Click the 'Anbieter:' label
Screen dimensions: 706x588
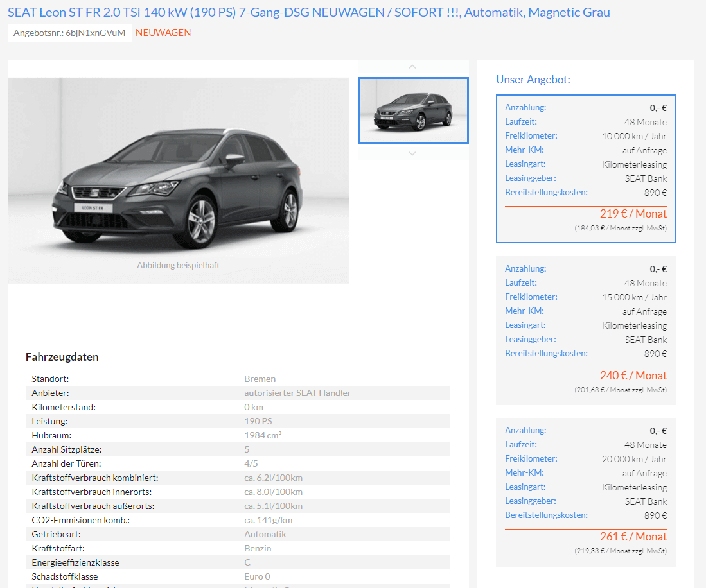pyautogui.click(x=50, y=393)
